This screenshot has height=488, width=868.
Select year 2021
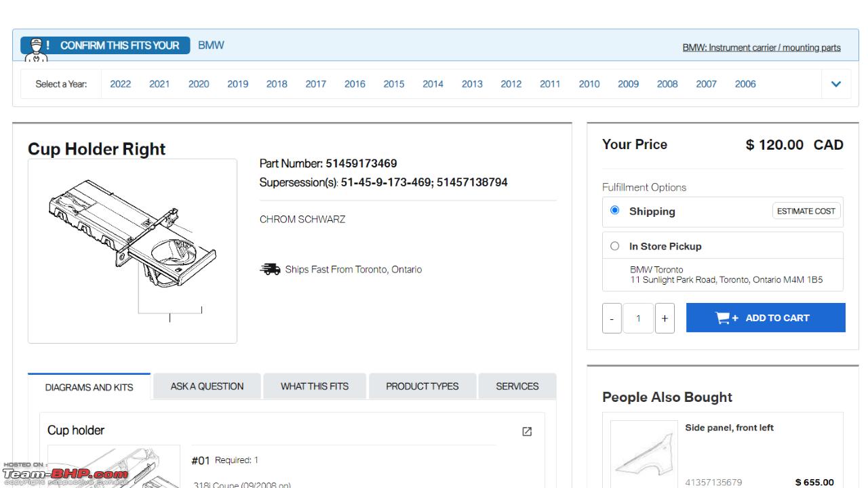click(x=159, y=84)
